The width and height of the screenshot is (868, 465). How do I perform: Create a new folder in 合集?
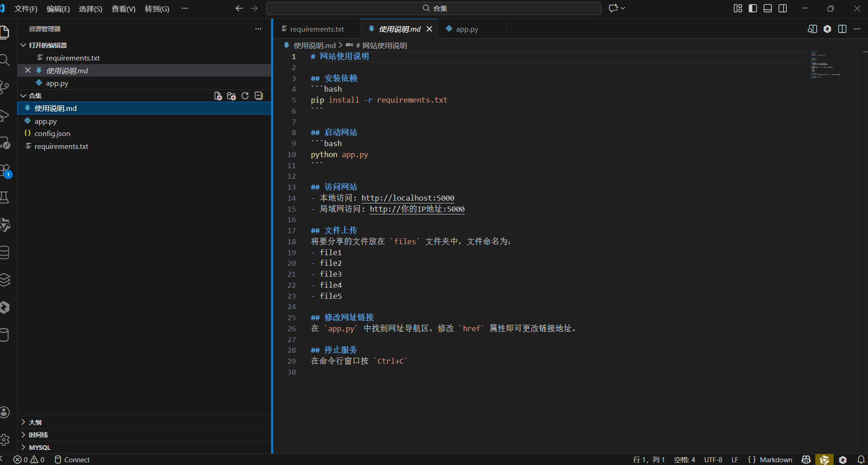(232, 96)
